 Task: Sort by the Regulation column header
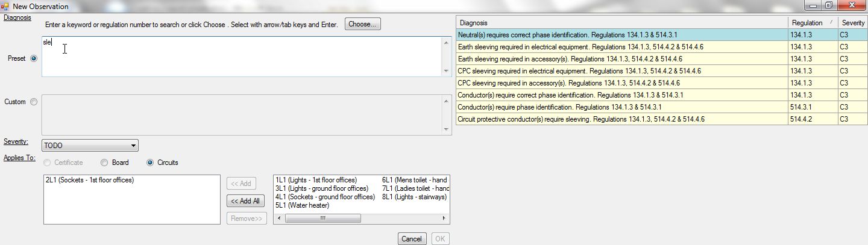(x=812, y=23)
